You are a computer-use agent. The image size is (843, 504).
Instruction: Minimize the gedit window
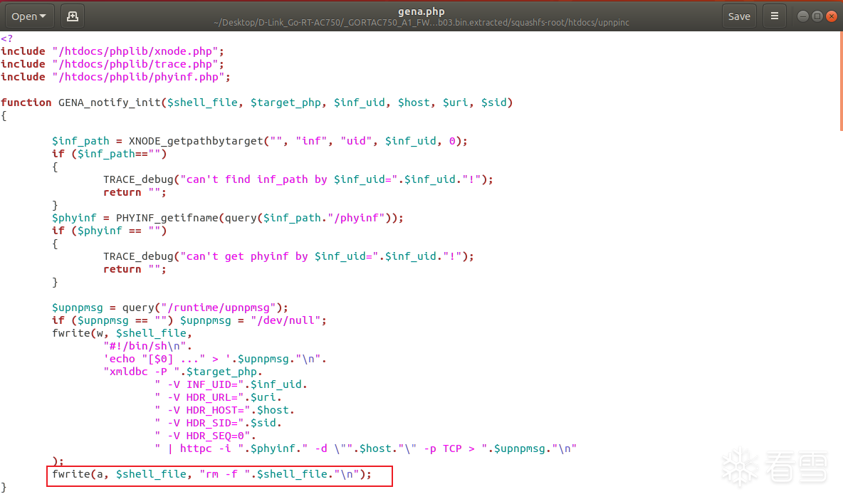point(802,16)
